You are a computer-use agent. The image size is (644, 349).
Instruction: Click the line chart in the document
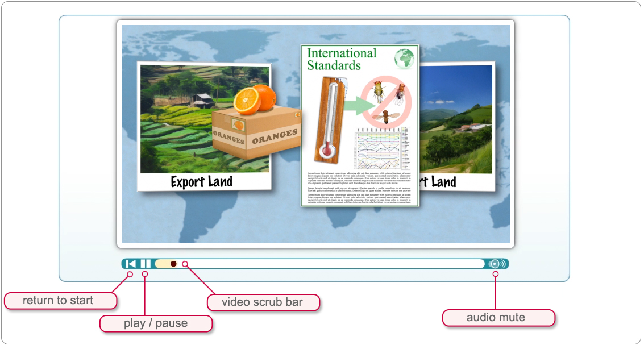click(x=381, y=148)
